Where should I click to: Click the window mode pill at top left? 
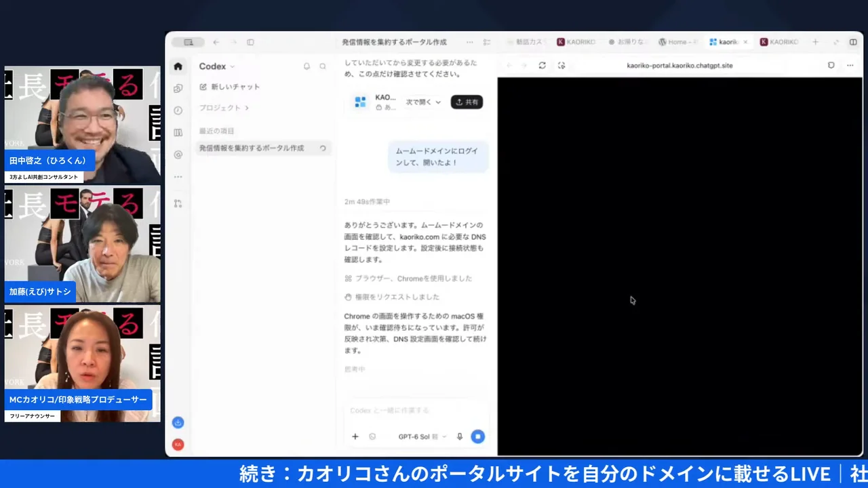coord(189,42)
